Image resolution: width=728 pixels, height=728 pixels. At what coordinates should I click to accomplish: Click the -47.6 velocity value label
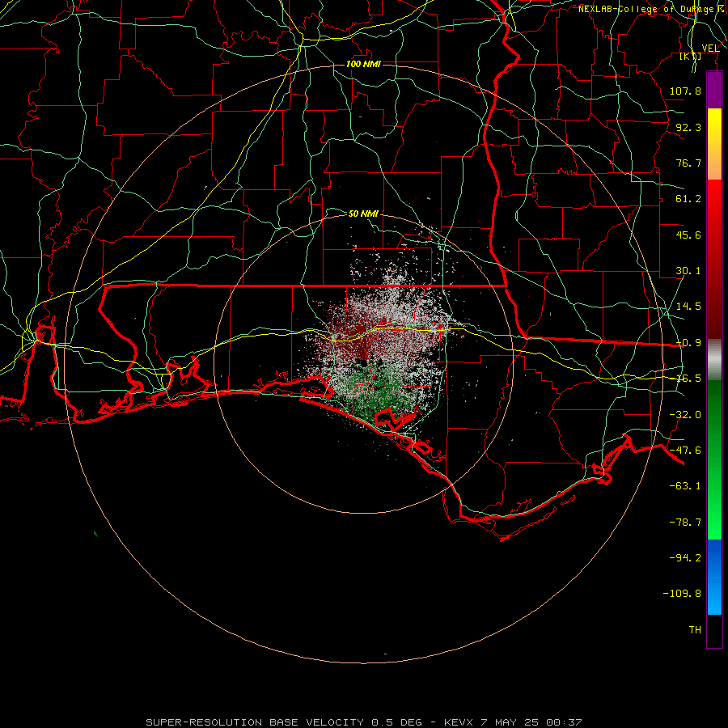tap(685, 451)
